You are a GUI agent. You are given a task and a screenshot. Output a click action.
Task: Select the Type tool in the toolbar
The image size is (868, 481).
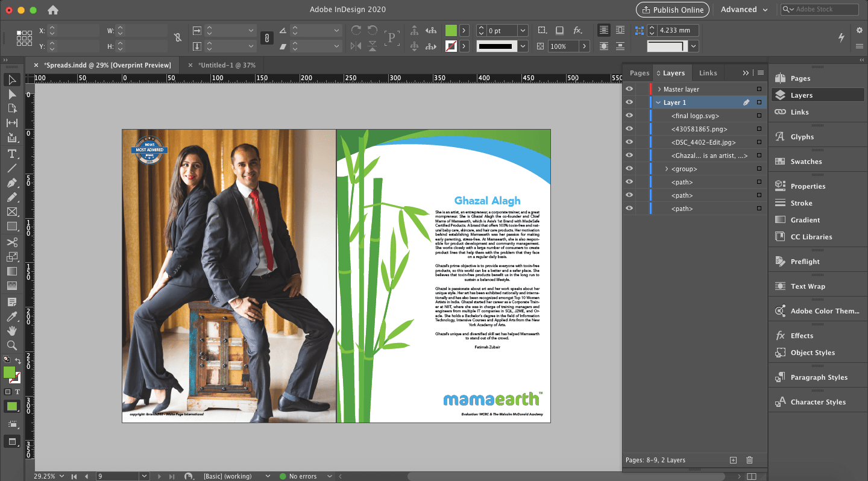[11, 153]
